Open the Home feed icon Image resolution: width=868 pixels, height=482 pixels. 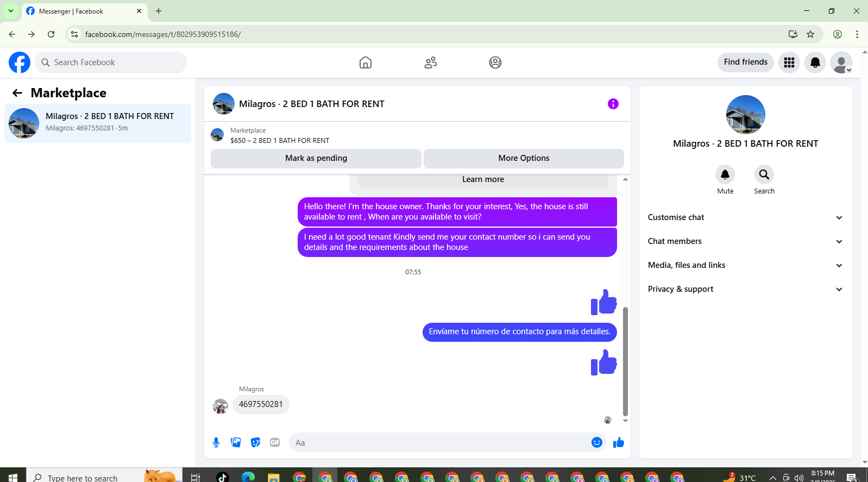click(366, 62)
